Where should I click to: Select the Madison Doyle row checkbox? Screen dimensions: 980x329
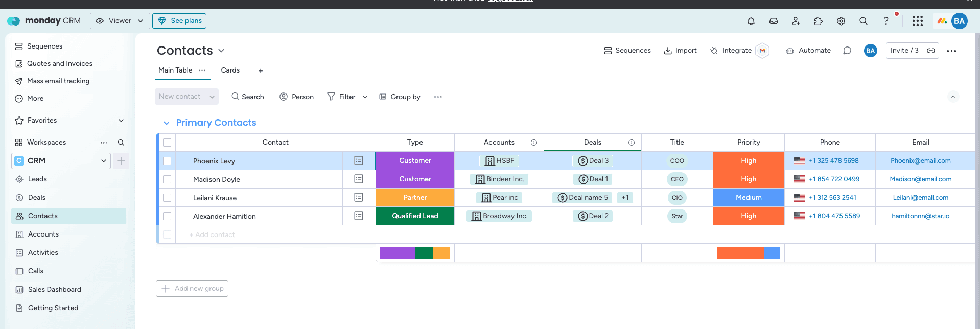point(167,179)
